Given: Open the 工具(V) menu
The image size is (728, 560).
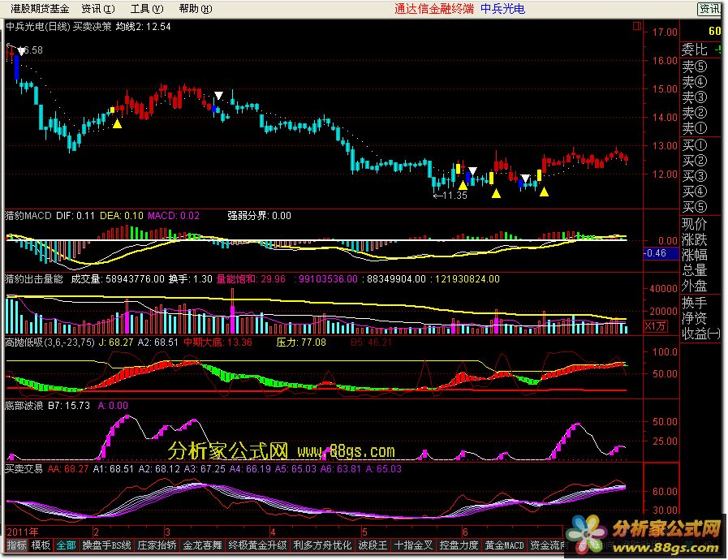Looking at the screenshot, I should point(147,8).
